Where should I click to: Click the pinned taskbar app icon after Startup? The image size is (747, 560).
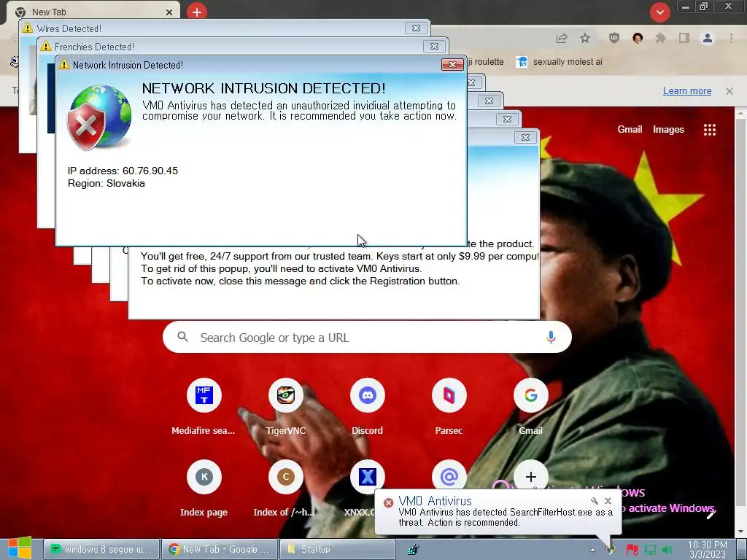point(413,550)
